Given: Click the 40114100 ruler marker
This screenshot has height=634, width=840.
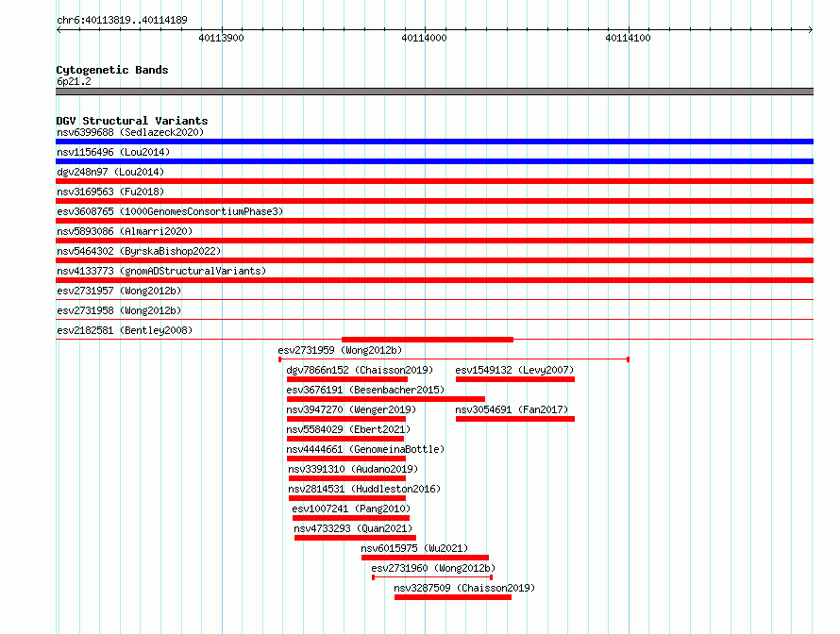Looking at the screenshot, I should point(628,38).
